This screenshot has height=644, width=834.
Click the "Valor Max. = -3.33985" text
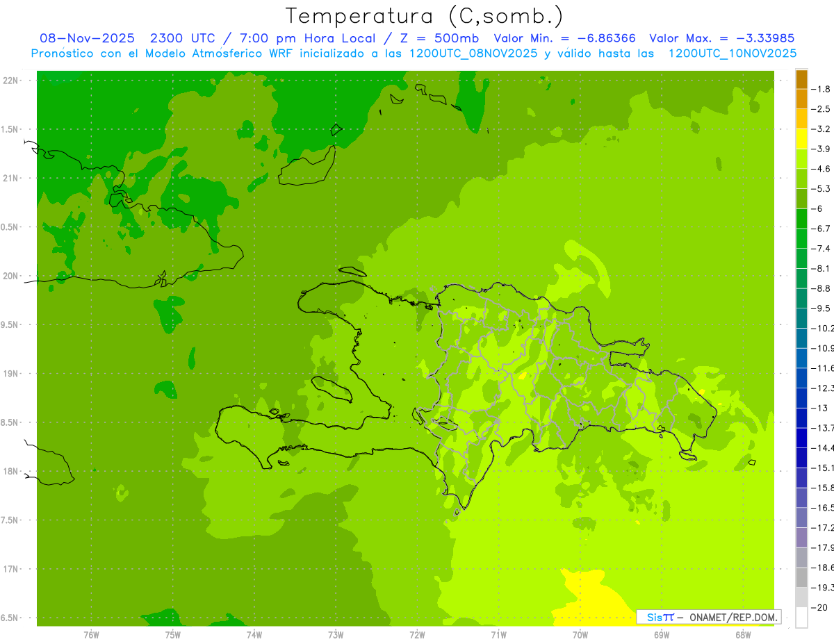[721, 38]
